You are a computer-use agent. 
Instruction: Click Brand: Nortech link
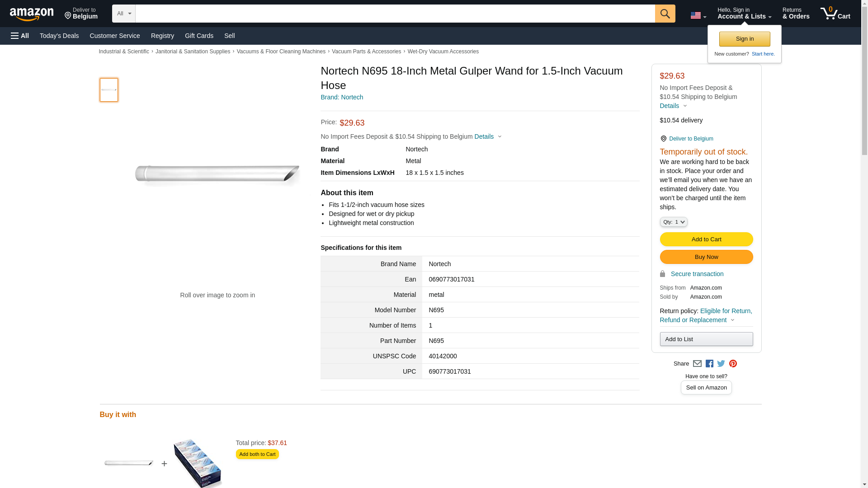(x=342, y=97)
